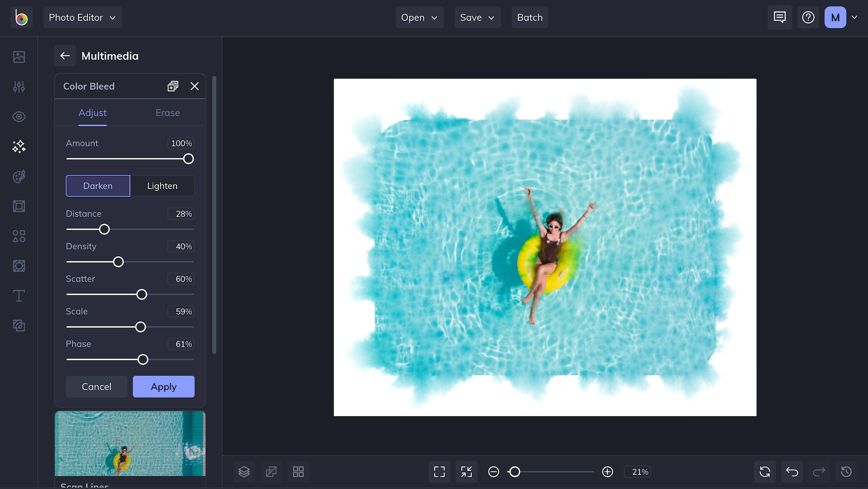
Task: Open the Adjust sliders panel from the sidebar
Action: click(18, 86)
